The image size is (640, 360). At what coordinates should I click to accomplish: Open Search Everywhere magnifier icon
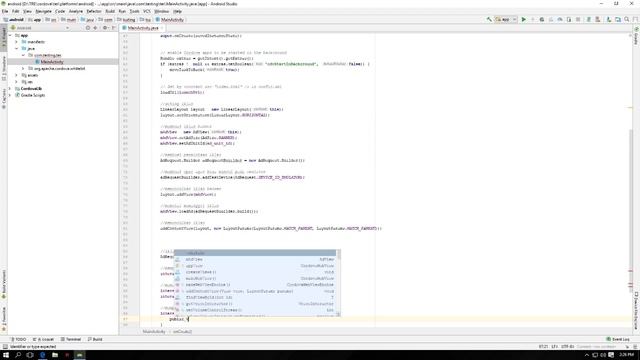point(627,20)
